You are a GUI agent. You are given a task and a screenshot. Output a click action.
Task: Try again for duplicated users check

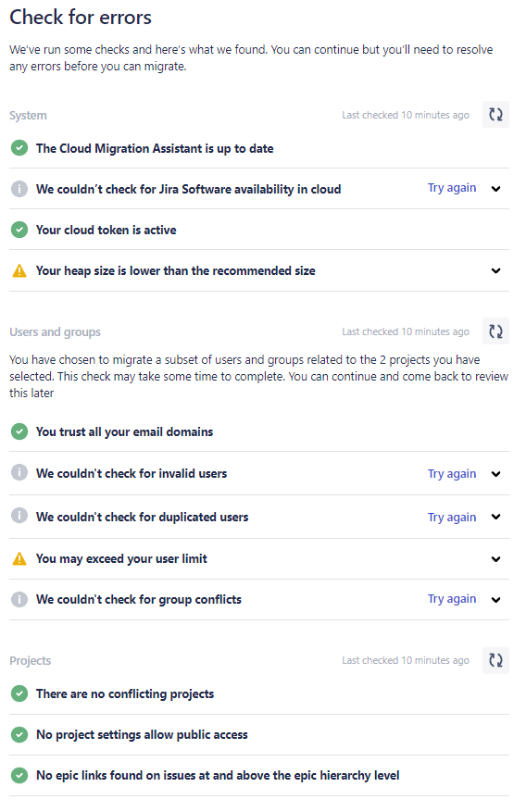pos(451,518)
